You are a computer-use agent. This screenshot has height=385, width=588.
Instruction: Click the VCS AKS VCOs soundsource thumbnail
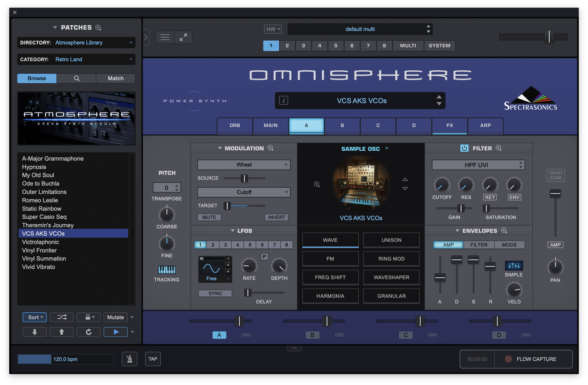[x=361, y=184]
